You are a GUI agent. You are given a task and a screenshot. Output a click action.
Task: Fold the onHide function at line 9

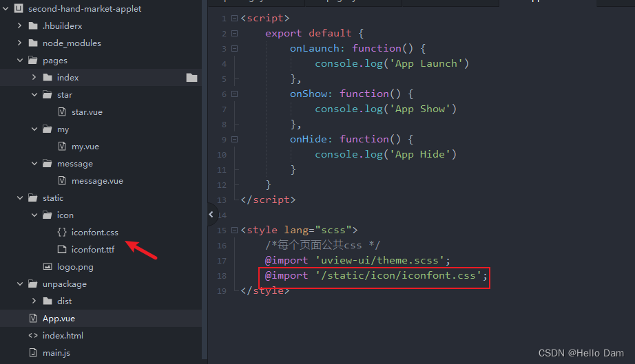[234, 139]
